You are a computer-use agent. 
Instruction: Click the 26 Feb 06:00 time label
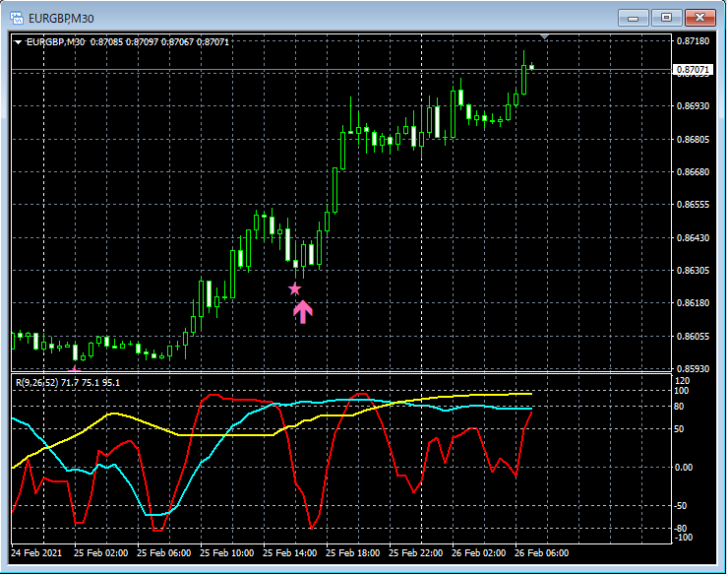coord(541,553)
